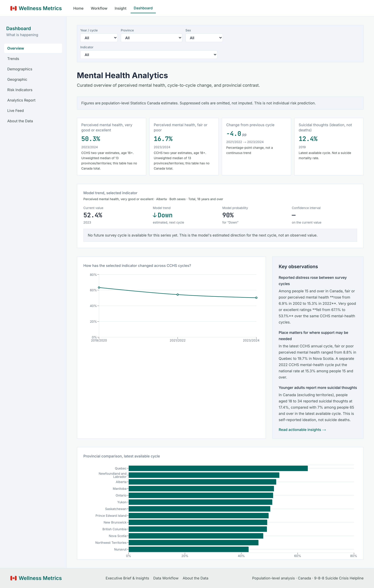Follow the Read actionable insights link
Image resolution: width=374 pixels, height=588 pixels.
[x=302, y=430]
